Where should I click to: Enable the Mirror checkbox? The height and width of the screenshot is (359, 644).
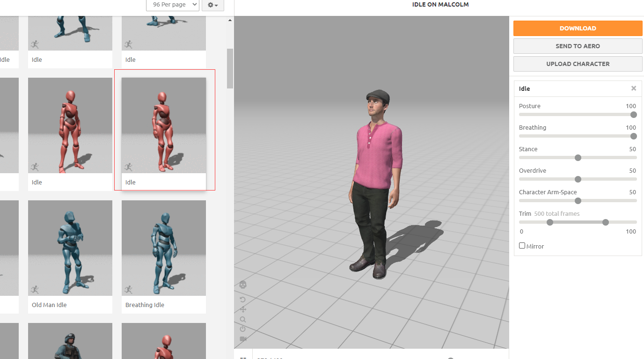[522, 245]
